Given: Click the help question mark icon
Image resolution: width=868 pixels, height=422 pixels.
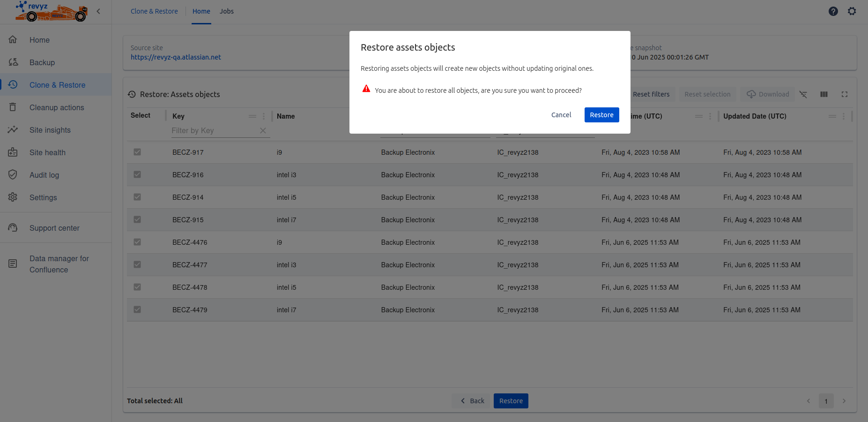Looking at the screenshot, I should pos(833,11).
